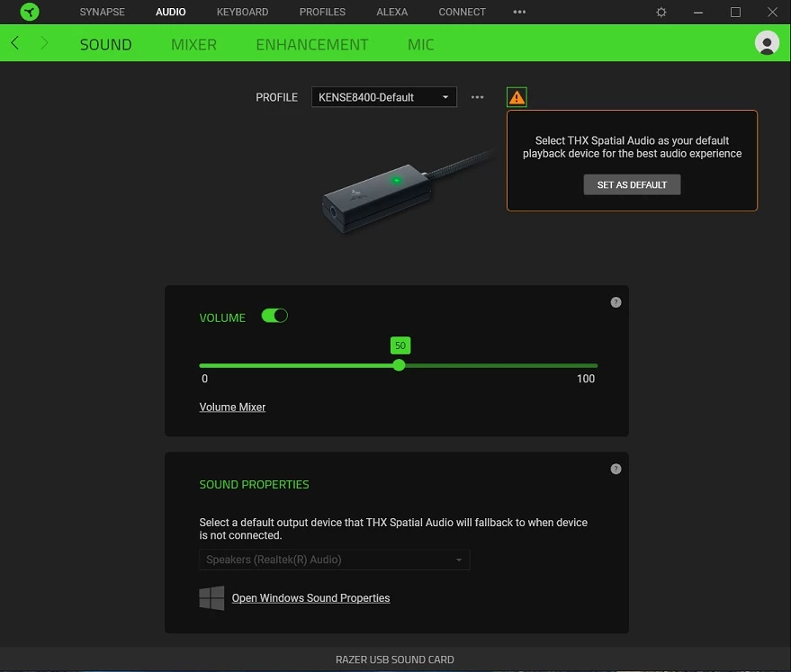Click the Sound Properties heading
The height and width of the screenshot is (672, 791).
tap(255, 485)
